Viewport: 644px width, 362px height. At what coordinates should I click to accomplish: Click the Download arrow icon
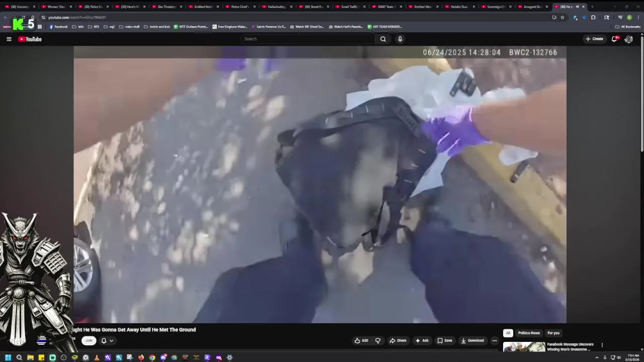[x=463, y=340]
